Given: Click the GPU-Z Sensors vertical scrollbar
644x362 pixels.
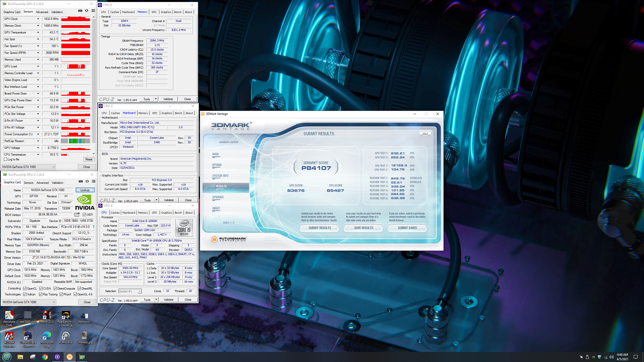Looking at the screenshot, I should point(94,85).
